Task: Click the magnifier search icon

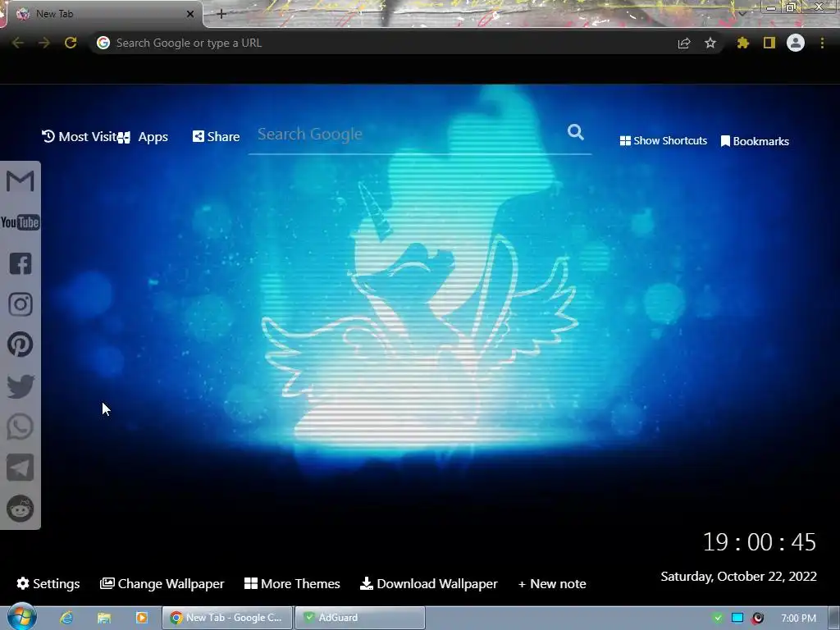Action: 575,132
